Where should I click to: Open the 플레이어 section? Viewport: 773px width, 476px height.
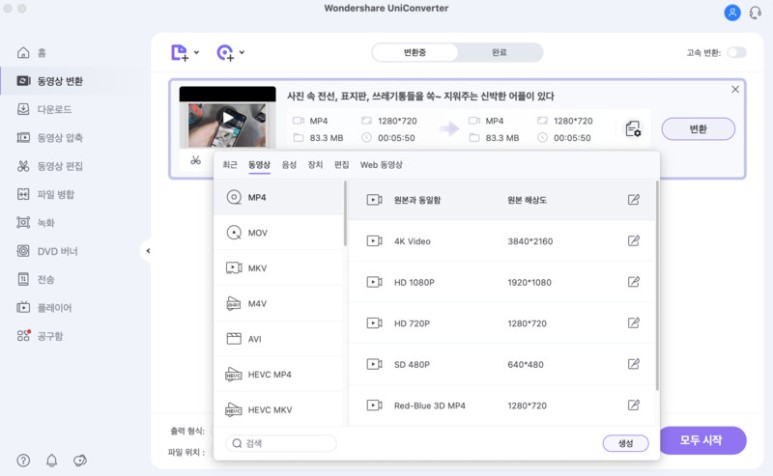44,308
